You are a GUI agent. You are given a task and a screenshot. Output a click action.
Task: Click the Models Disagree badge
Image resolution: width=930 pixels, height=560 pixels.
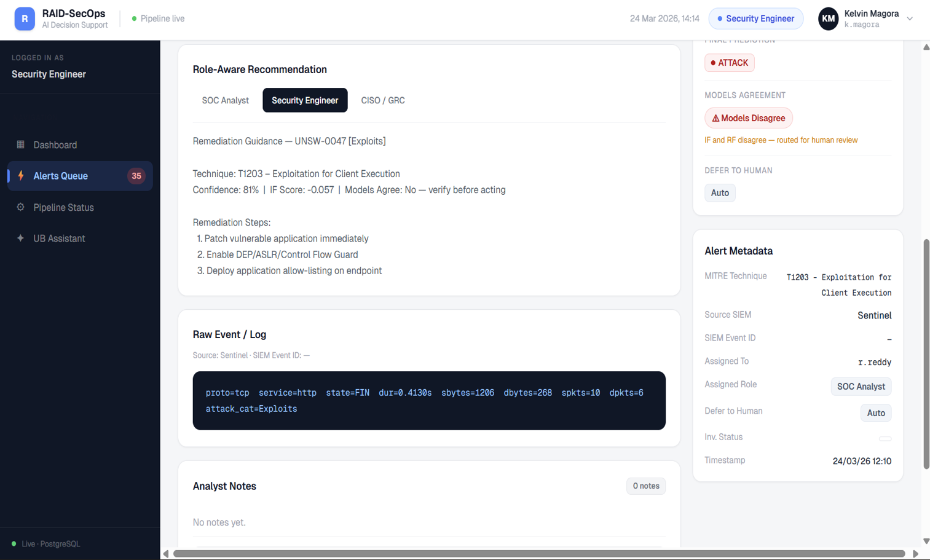click(x=749, y=118)
